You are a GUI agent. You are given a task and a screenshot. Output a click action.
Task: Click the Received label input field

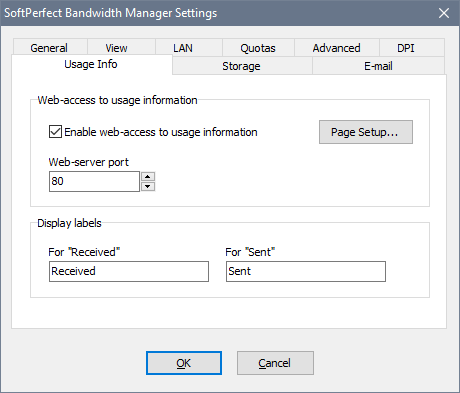129,271
